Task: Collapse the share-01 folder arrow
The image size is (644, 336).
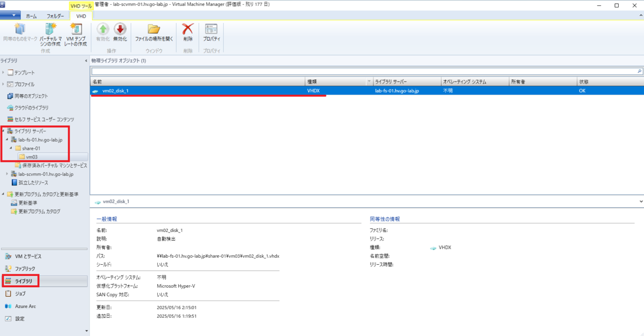Action: [11, 148]
